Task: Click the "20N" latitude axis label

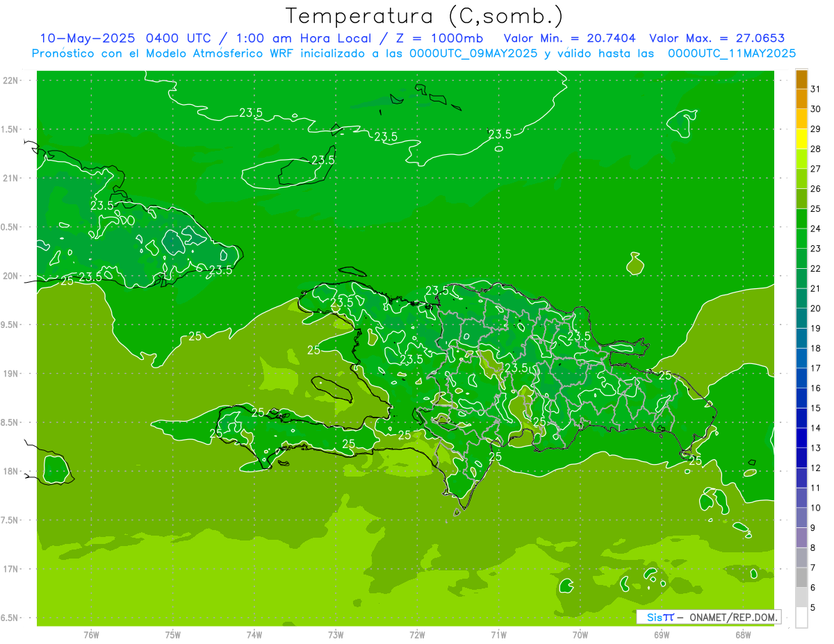Action: click(x=12, y=276)
